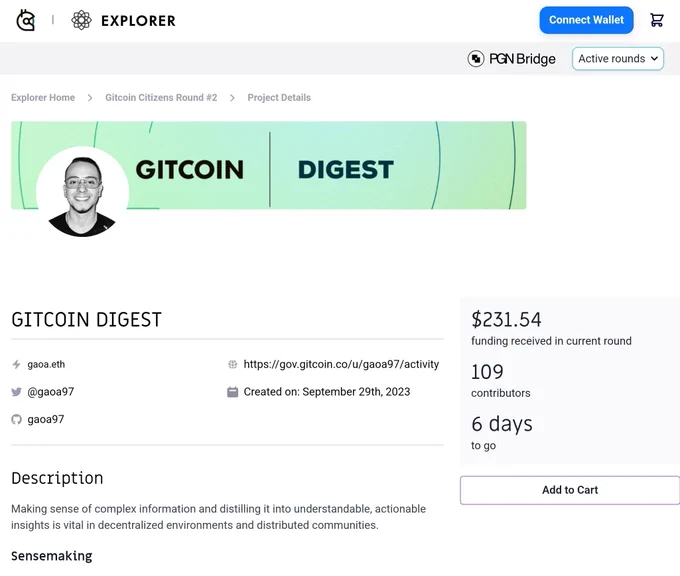Click the Gitcoin logo icon

click(26, 20)
